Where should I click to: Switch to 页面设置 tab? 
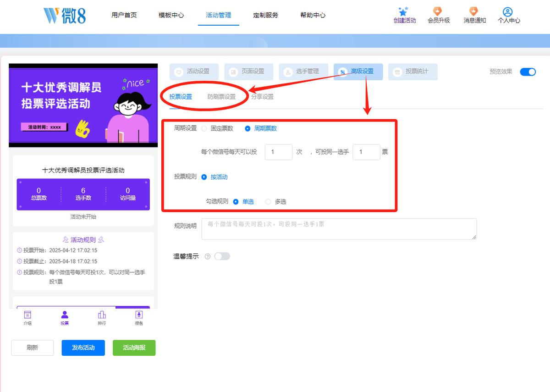248,72
